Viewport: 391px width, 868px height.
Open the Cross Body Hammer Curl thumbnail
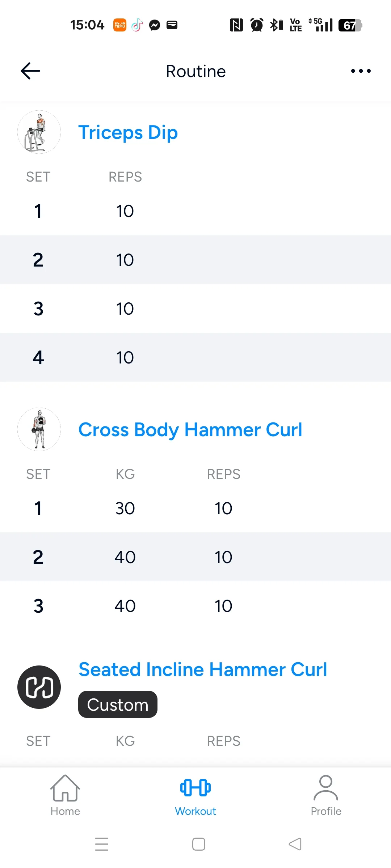coord(39,429)
